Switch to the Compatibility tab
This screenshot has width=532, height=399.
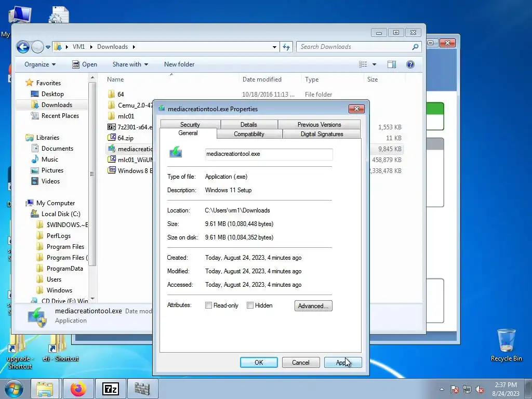tap(249, 134)
